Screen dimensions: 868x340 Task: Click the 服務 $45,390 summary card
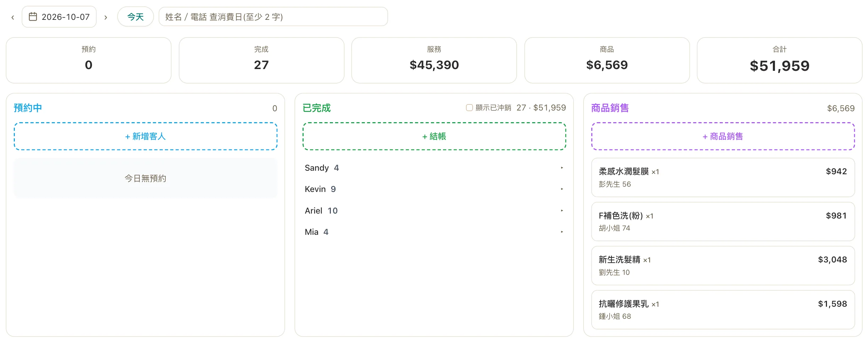pos(434,60)
